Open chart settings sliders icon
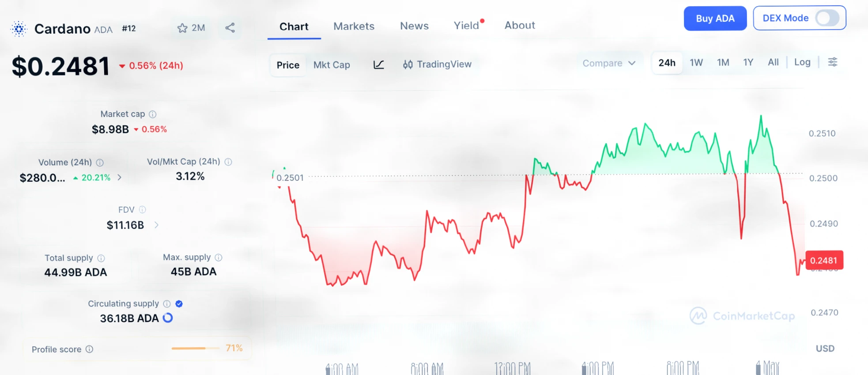This screenshot has width=868, height=375. click(833, 62)
